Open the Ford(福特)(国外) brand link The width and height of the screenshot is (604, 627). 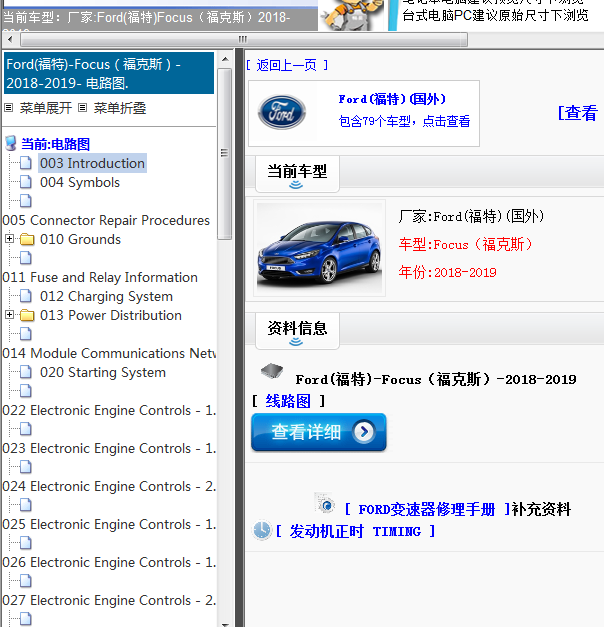[x=392, y=99]
